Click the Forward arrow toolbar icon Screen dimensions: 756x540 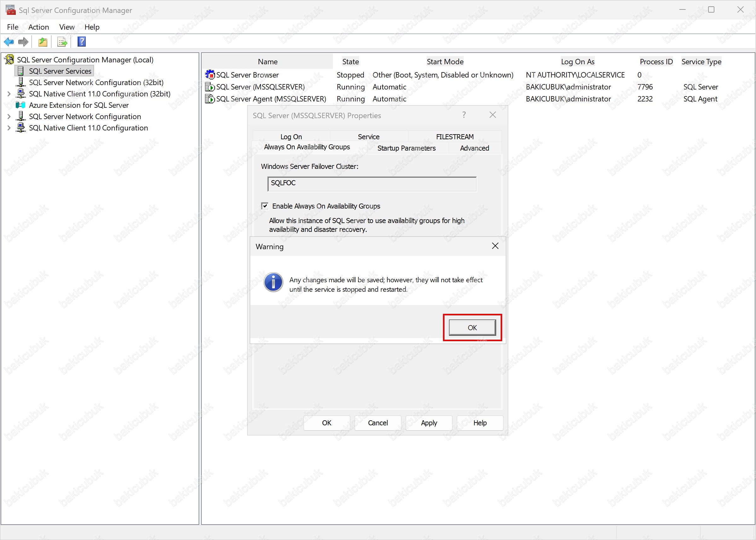(x=23, y=42)
